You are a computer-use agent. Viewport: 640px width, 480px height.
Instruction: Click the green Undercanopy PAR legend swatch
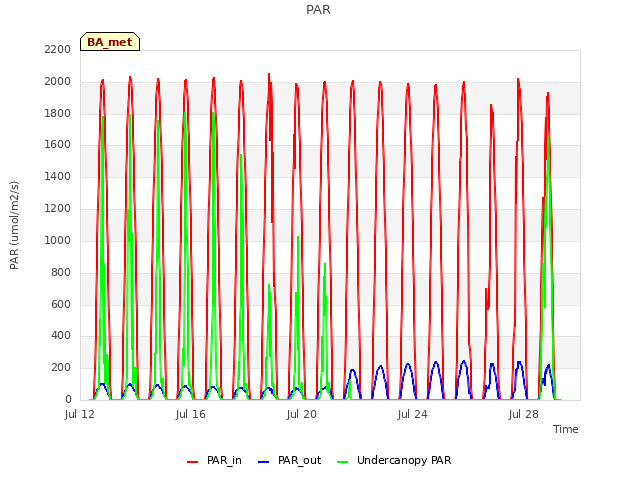point(342,462)
